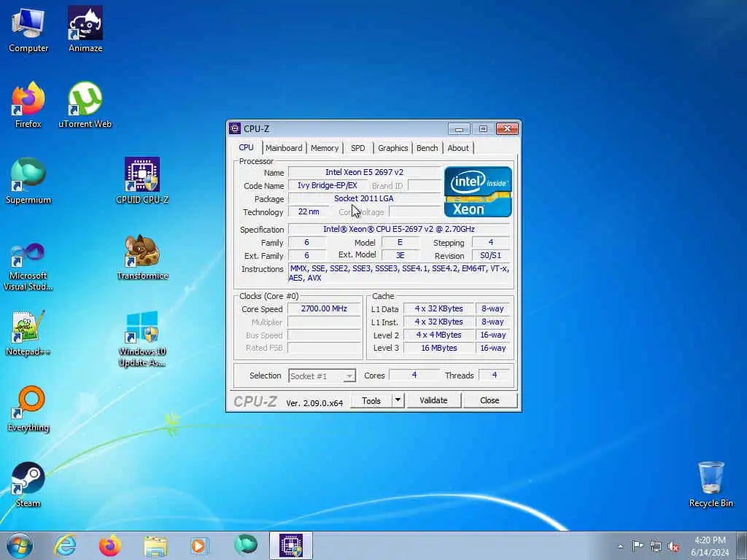Open network tray icon
747x560 pixels.
pyautogui.click(x=656, y=546)
